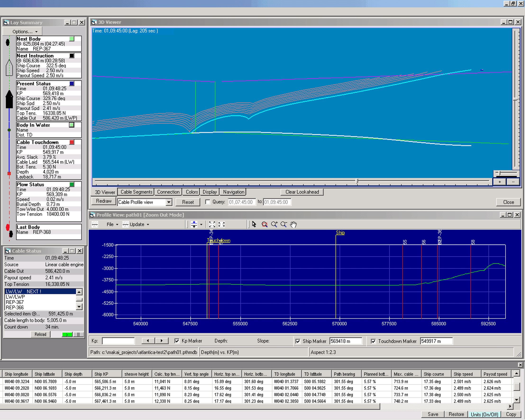Image resolution: width=525 pixels, height=420 pixels.
Task: Select LW/LWP in cable list
Action: [40, 297]
